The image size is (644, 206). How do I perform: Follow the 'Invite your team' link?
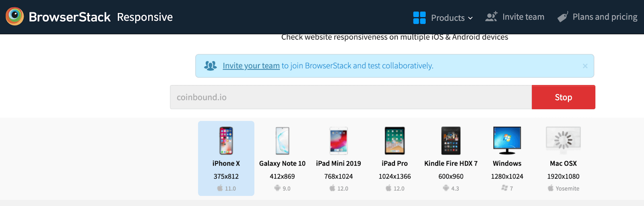[251, 66]
